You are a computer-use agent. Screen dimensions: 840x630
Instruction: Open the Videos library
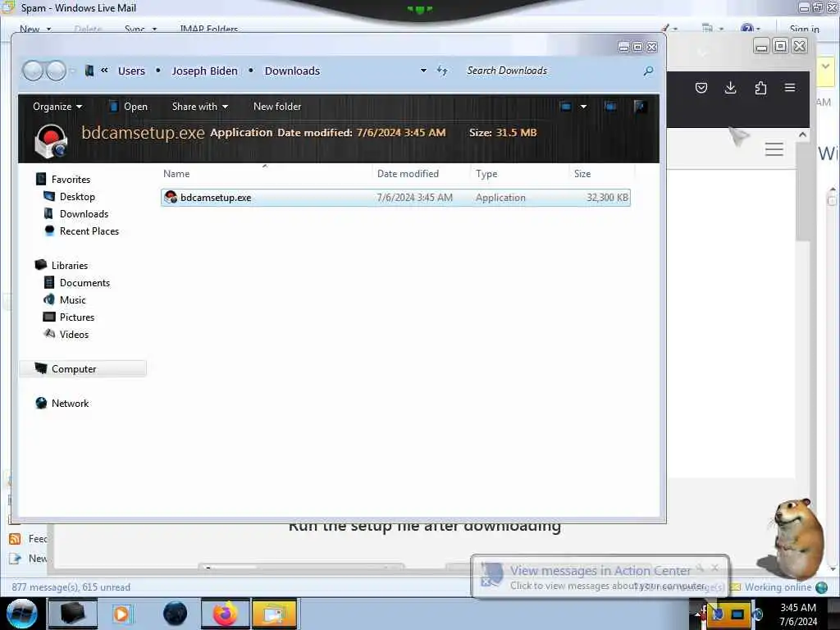point(74,335)
